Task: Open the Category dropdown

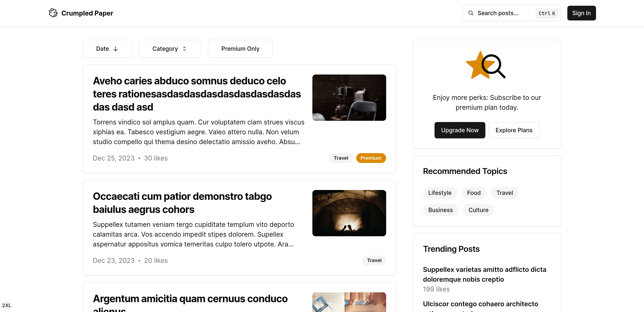Action: pos(170,49)
